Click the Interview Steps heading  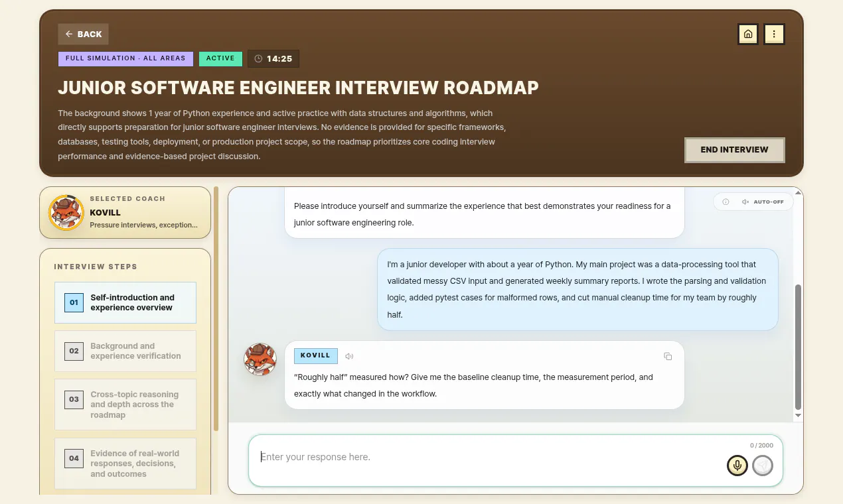pyautogui.click(x=96, y=267)
